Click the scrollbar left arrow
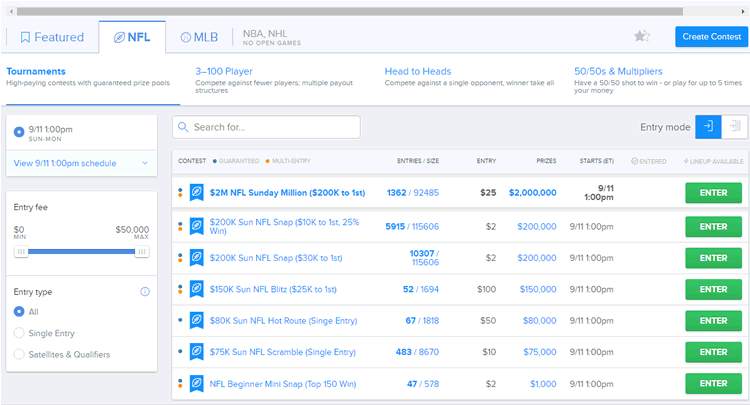Viewport: 750px width, 405px height. [x=11, y=11]
